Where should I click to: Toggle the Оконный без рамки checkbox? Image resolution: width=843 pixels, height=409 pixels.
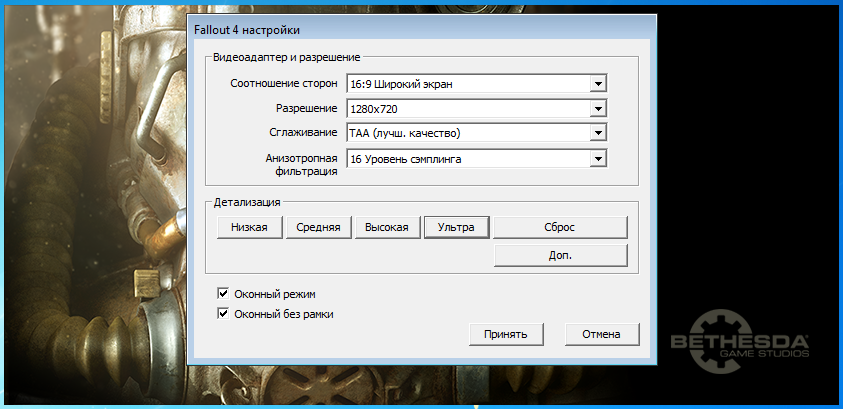click(223, 314)
